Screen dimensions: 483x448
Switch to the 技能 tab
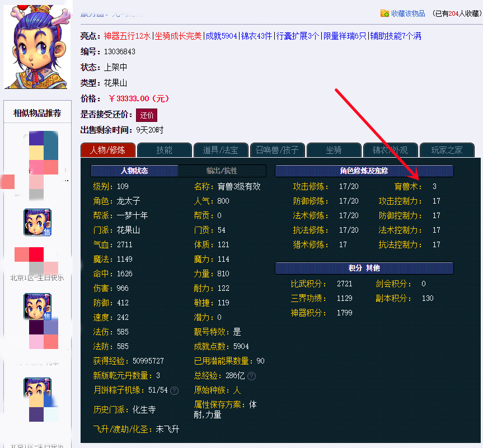click(x=164, y=150)
